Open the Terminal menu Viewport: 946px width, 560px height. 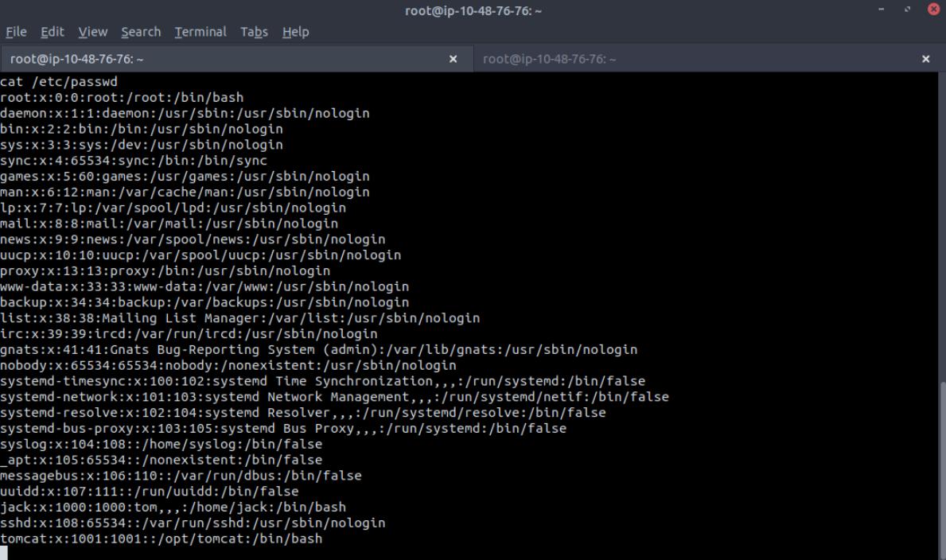tap(200, 32)
